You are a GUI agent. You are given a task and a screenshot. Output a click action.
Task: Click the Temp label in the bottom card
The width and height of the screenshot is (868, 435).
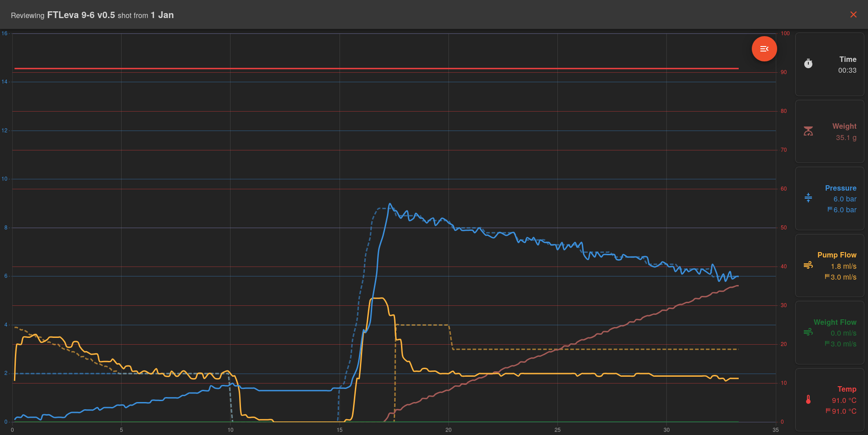click(x=846, y=389)
